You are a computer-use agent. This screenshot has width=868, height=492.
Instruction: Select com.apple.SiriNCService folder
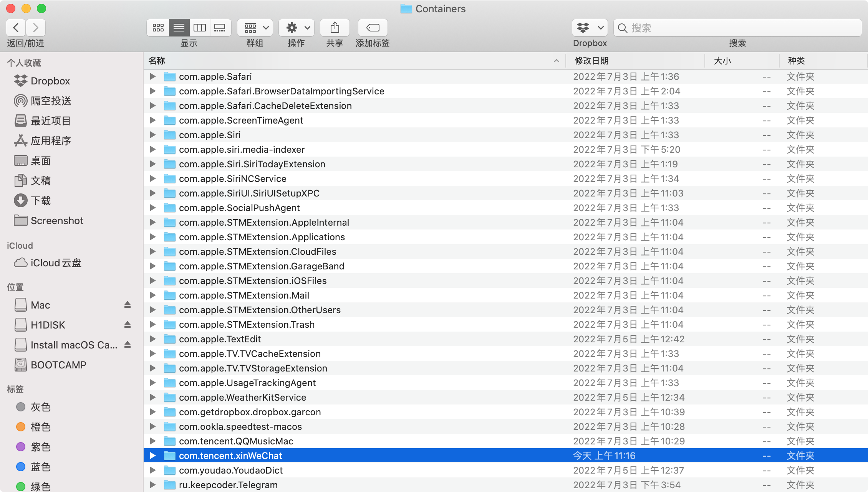506,178
